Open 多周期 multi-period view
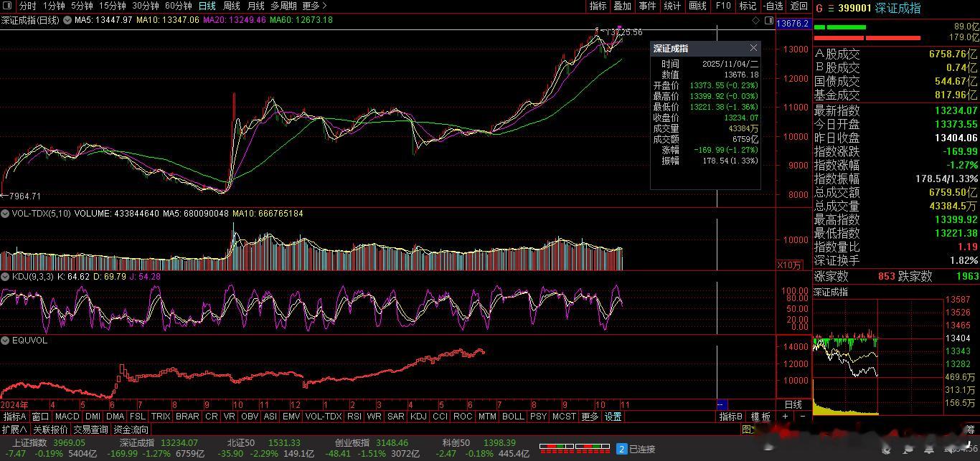The height and width of the screenshot is (461, 980). (x=283, y=6)
